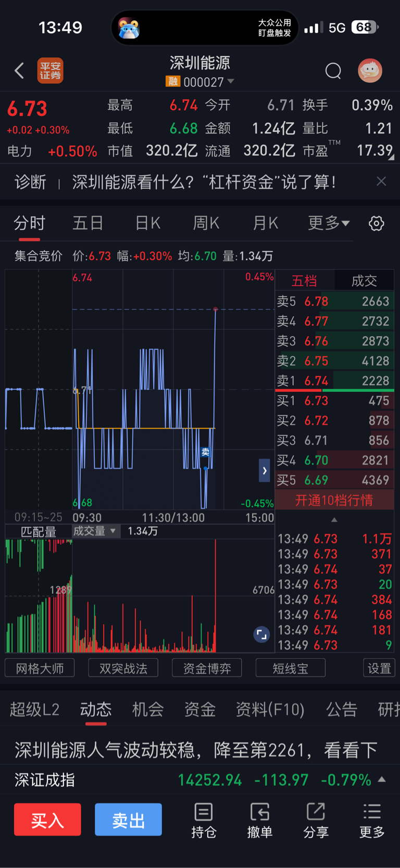
Task: Click the 买5 row at 6.69
Action: tap(334, 480)
